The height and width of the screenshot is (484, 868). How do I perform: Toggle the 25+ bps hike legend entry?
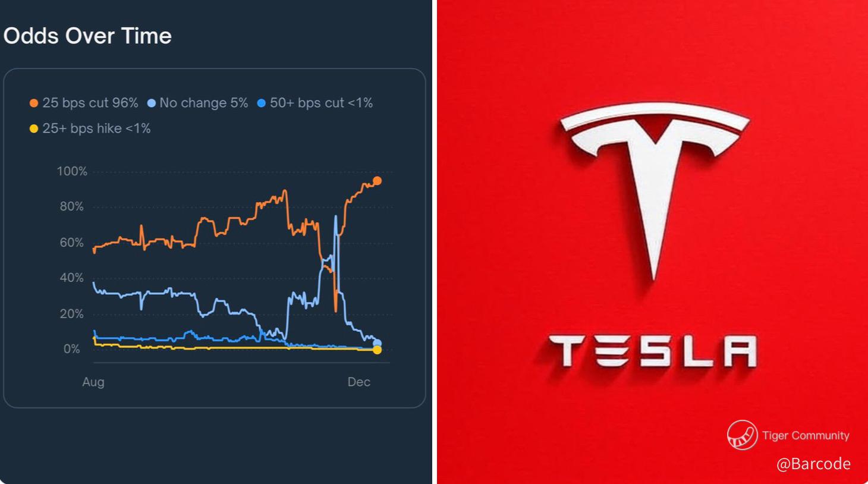pos(90,128)
